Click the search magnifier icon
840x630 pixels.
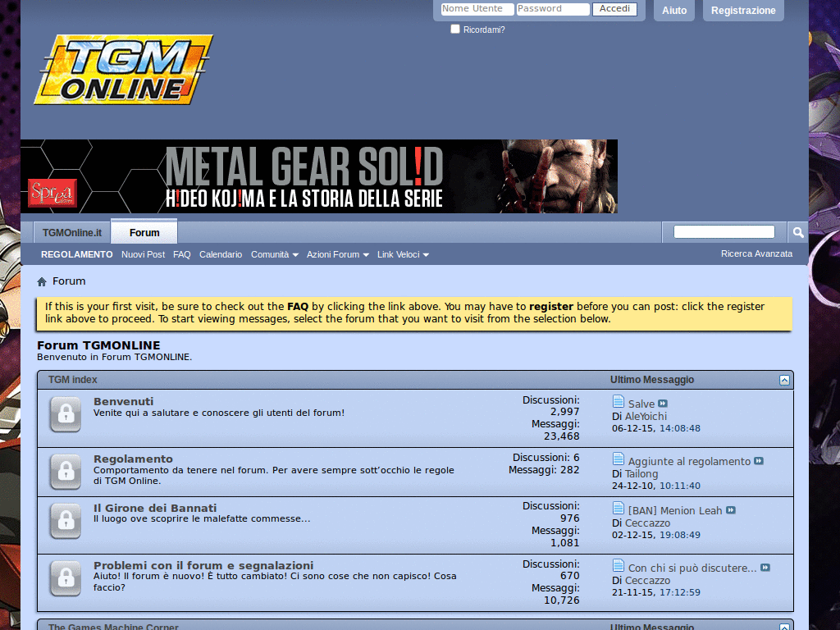click(797, 232)
